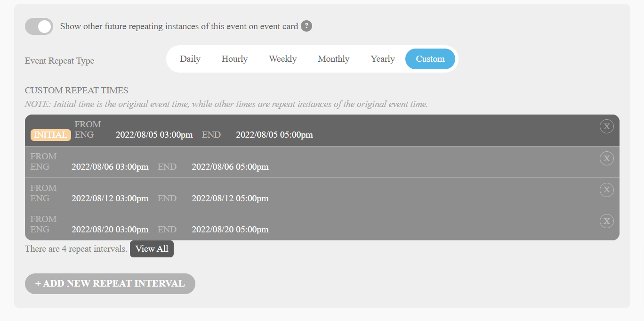Select Custom repeat type
Image resolution: width=644 pixels, height=321 pixels.
(430, 59)
